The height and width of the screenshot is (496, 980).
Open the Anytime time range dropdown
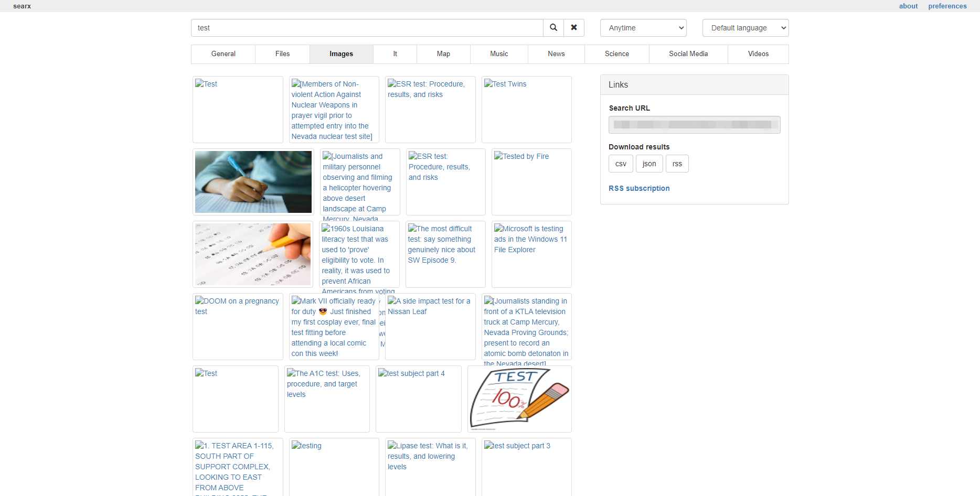click(643, 27)
